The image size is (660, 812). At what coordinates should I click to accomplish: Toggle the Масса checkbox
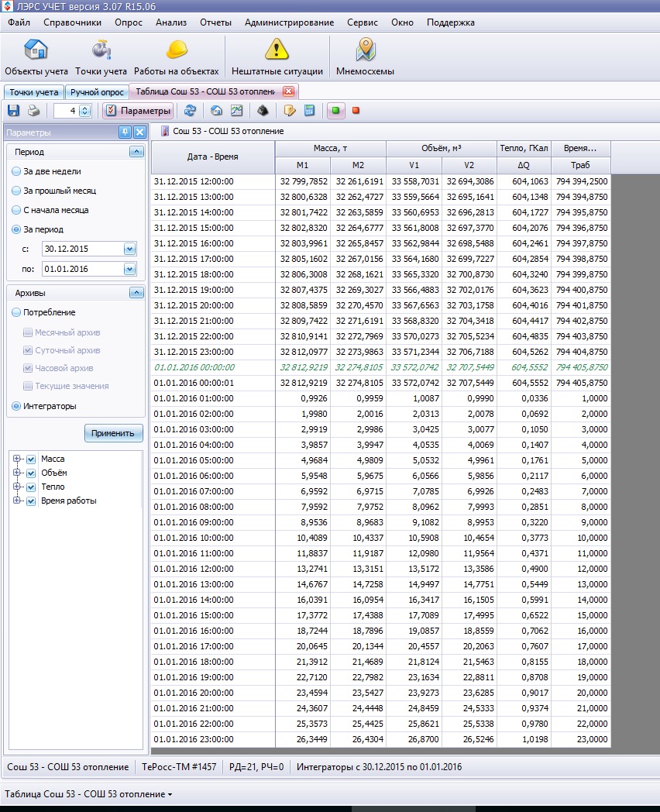pos(31,459)
